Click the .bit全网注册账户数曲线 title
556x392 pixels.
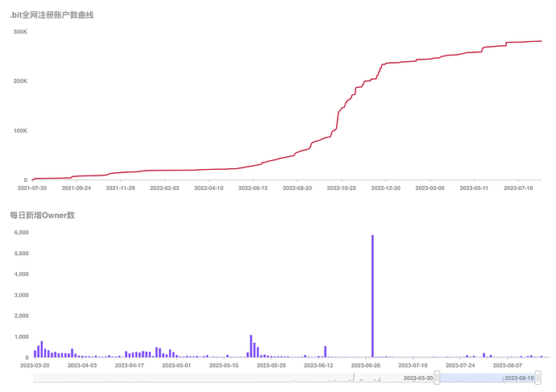coord(52,14)
